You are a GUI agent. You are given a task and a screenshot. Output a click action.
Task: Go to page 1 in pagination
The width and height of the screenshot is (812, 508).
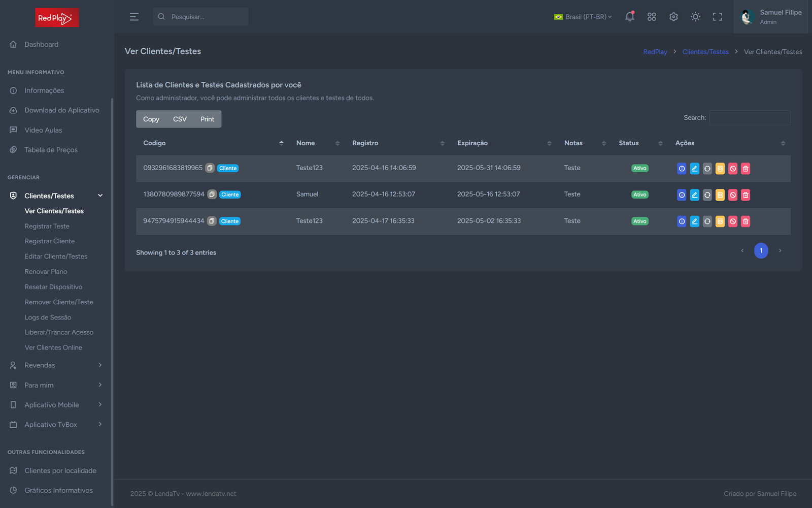(761, 250)
